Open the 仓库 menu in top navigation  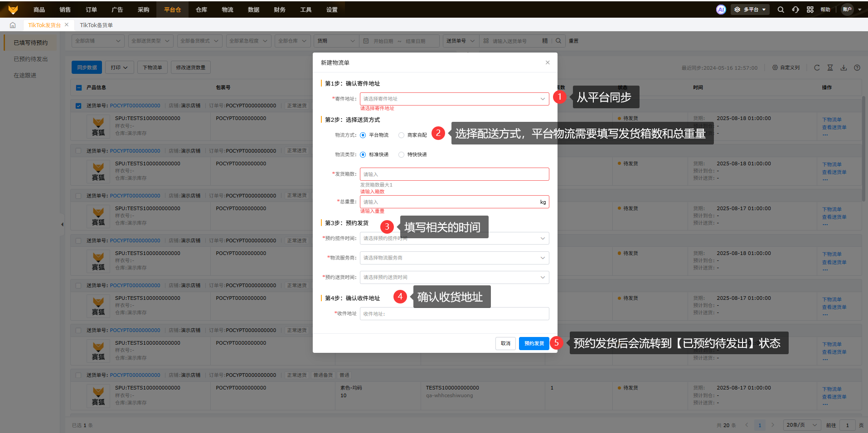(201, 10)
